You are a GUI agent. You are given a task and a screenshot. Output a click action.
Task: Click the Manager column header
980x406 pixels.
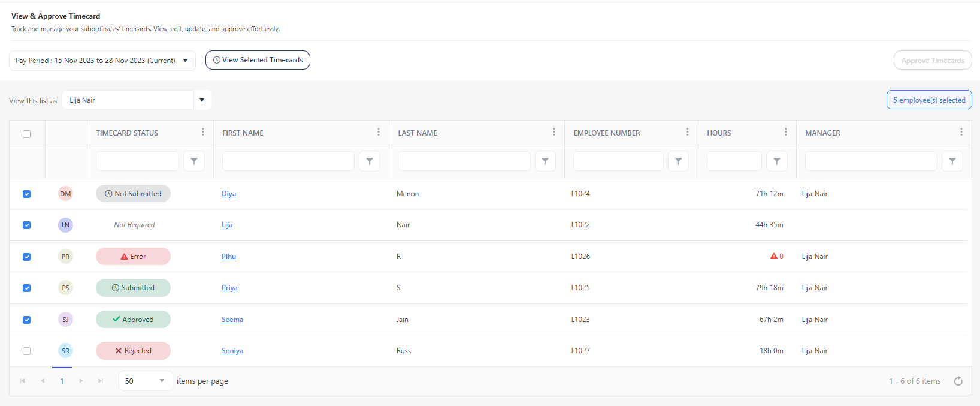(x=822, y=133)
